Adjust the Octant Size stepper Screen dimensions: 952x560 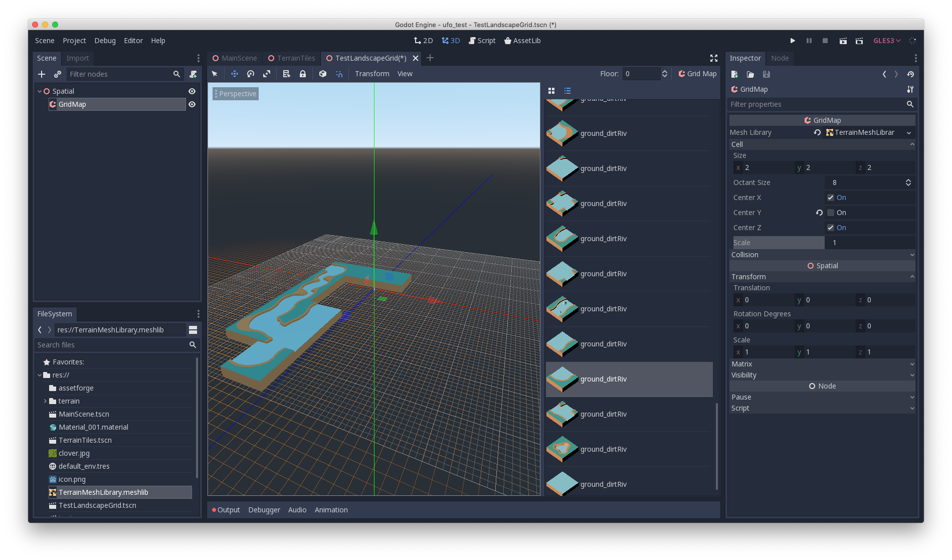(908, 182)
